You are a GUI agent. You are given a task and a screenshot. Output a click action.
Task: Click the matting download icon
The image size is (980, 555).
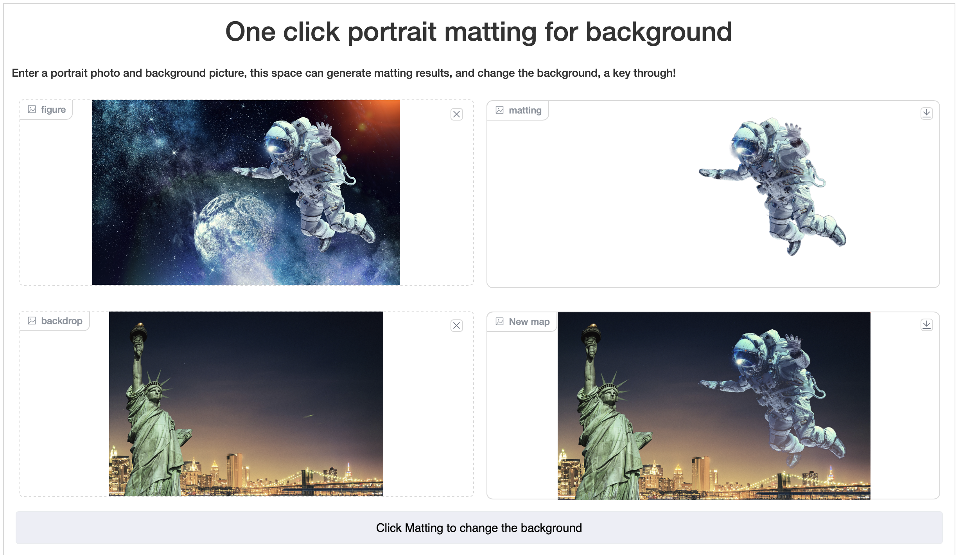[x=926, y=113]
